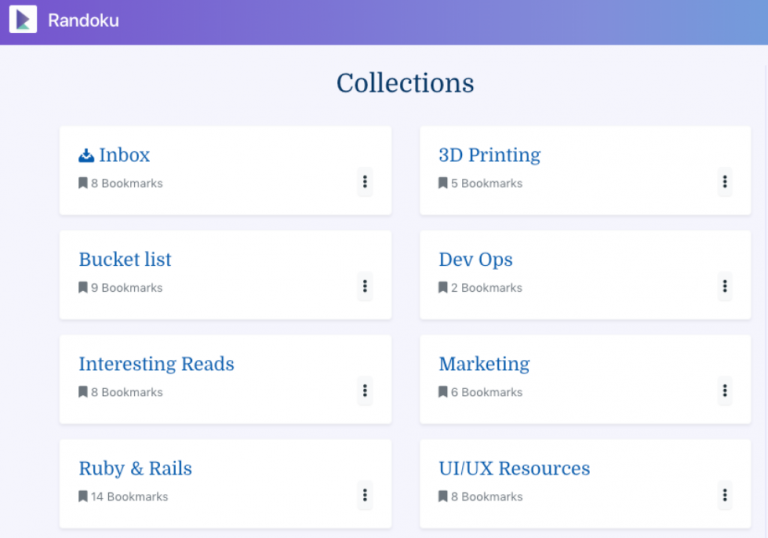Viewport: 768px width, 538px height.
Task: Open the 3D Printing collection
Action: click(489, 155)
